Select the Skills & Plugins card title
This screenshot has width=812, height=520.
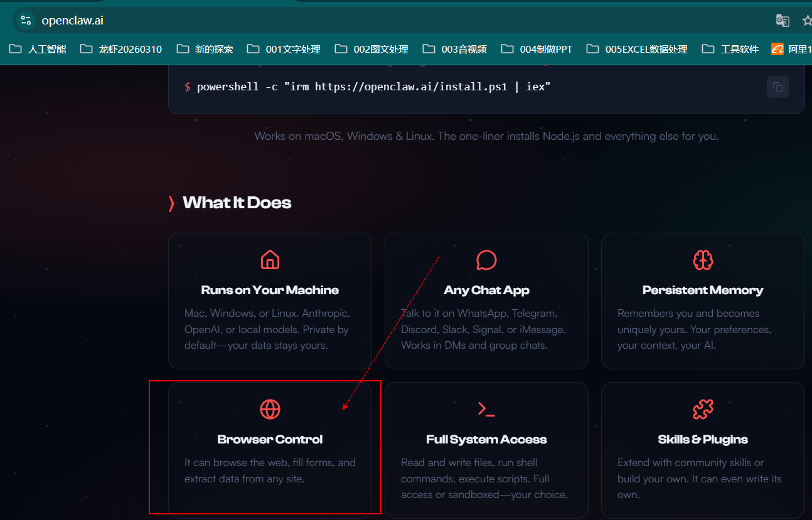703,439
